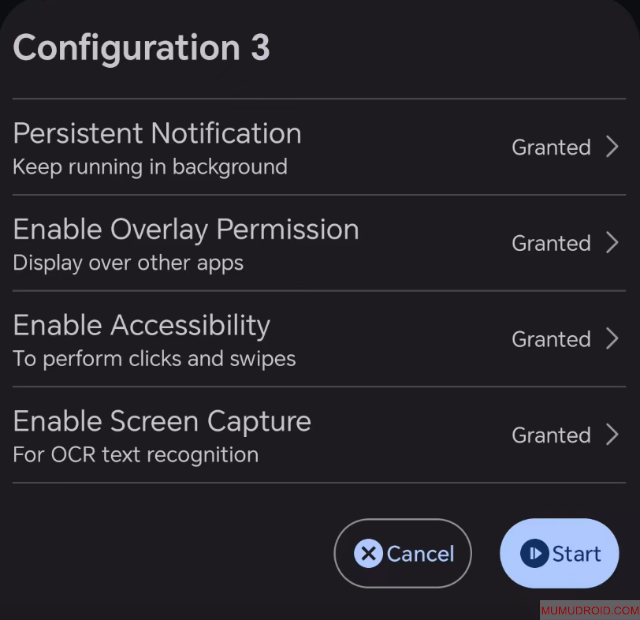Tap the Granted status for Screen Capture
The image size is (640, 620).
[x=551, y=435]
